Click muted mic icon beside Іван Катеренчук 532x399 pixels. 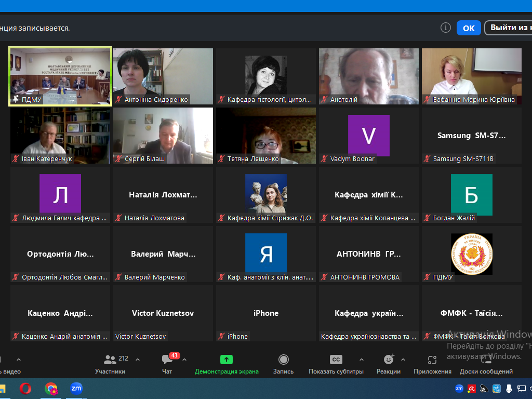(16, 158)
